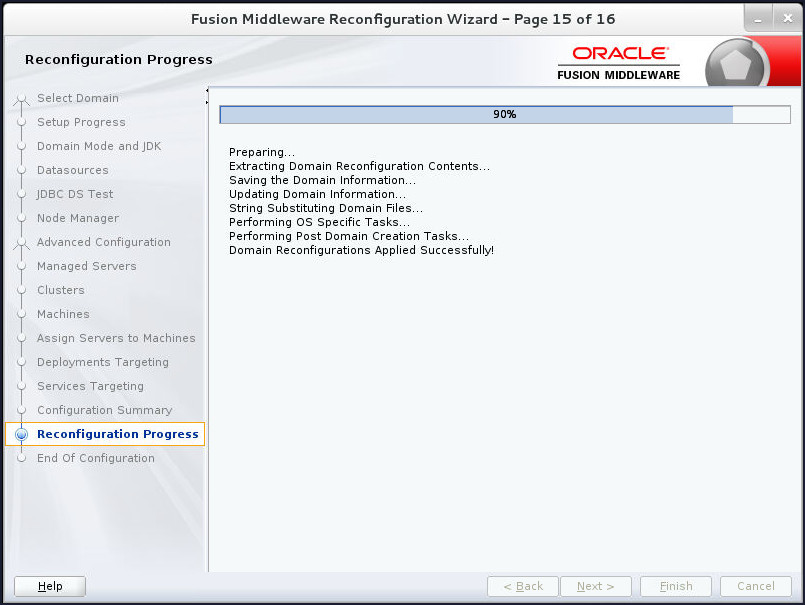
Task: Minimize the wizard window
Action: 758,19
